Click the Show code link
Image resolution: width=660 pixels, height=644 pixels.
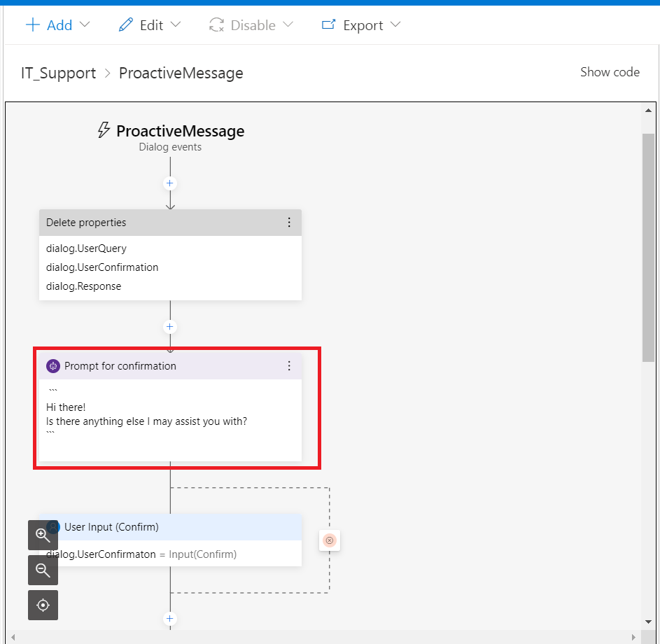point(610,72)
